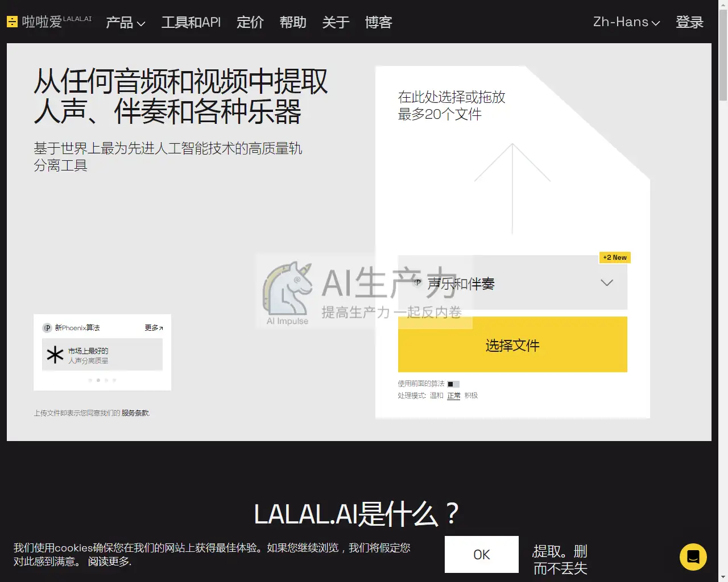Click the upload arrow icon in drop zone
This screenshot has width=728, height=582.
[512, 188]
